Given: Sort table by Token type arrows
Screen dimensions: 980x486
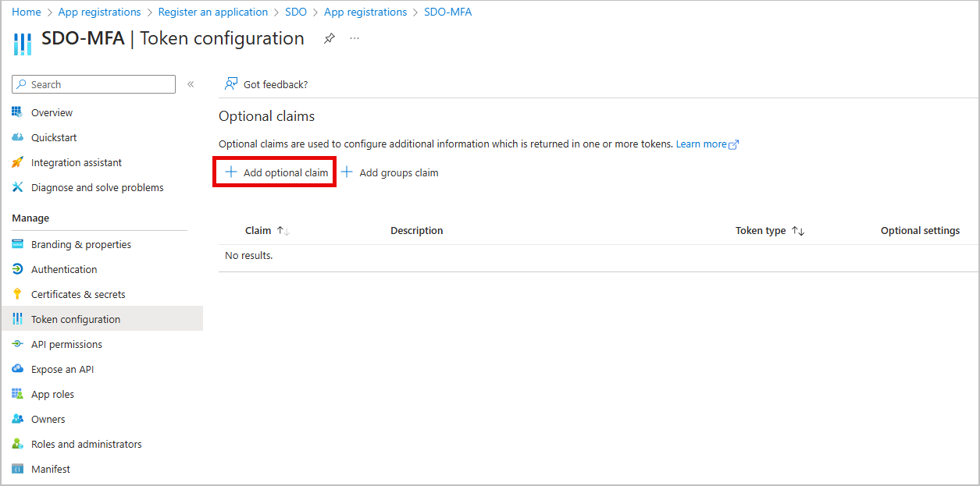Looking at the screenshot, I should pyautogui.click(x=798, y=231).
